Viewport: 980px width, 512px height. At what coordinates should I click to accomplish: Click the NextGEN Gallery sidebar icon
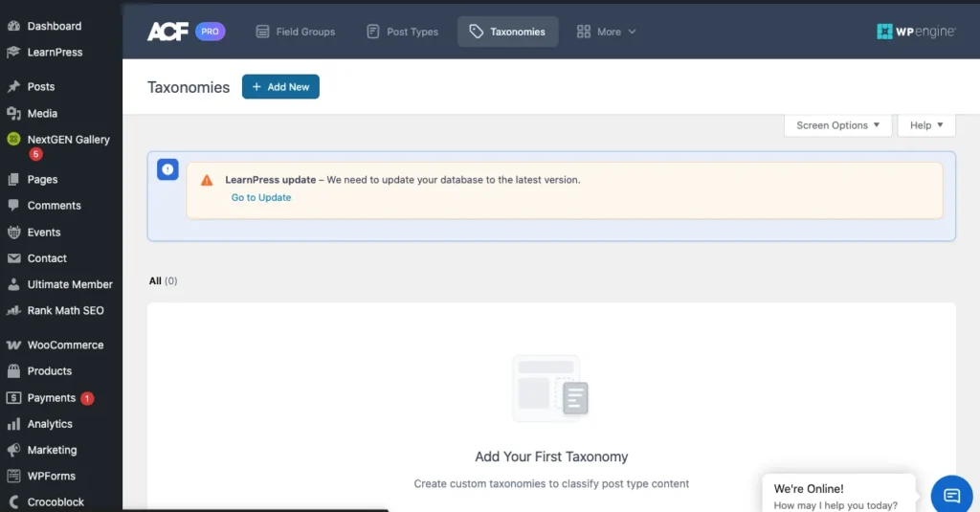tap(13, 140)
